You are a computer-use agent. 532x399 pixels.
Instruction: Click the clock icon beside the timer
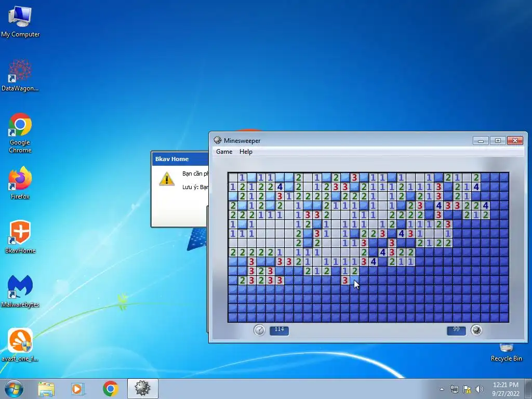tap(260, 330)
